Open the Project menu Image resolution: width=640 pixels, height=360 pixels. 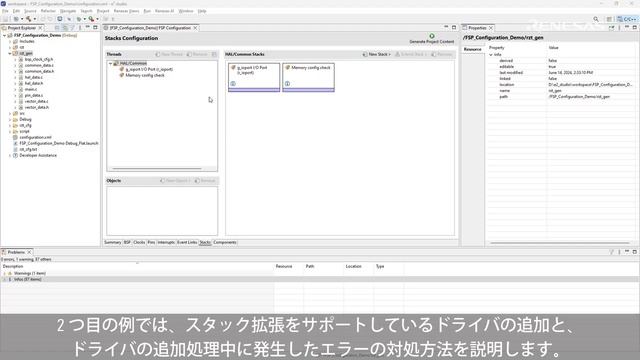pos(103,11)
